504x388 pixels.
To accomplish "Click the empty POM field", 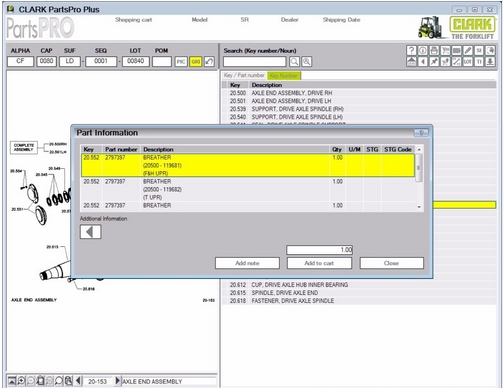I will 162,61.
